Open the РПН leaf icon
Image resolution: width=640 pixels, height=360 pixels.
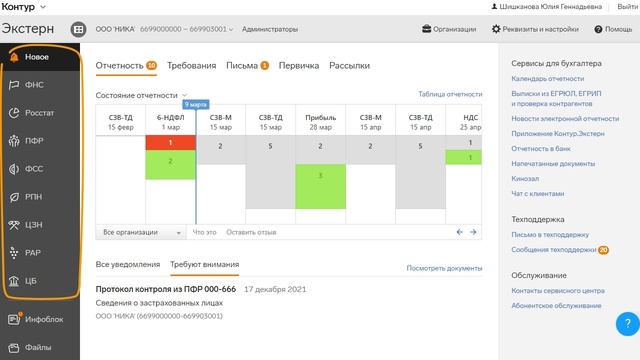point(14,197)
